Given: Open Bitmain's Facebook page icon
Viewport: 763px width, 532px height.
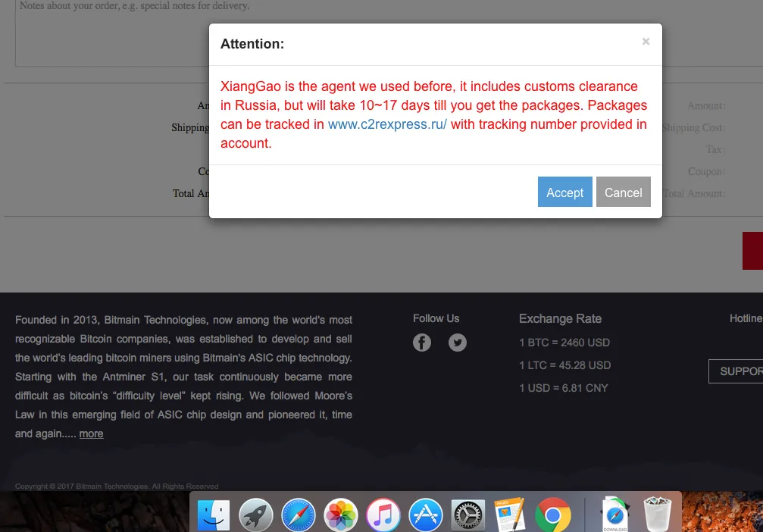Looking at the screenshot, I should click(422, 343).
